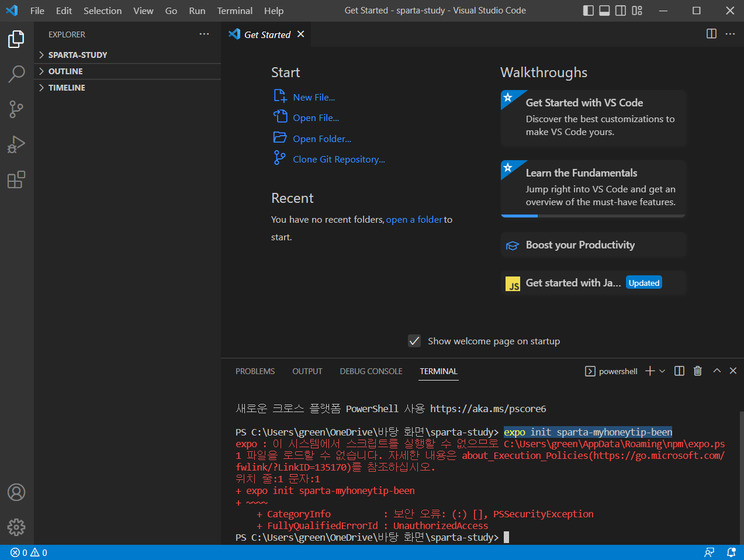This screenshot has width=744, height=560.
Task: Open notifications bell in status bar
Action: pos(731,552)
